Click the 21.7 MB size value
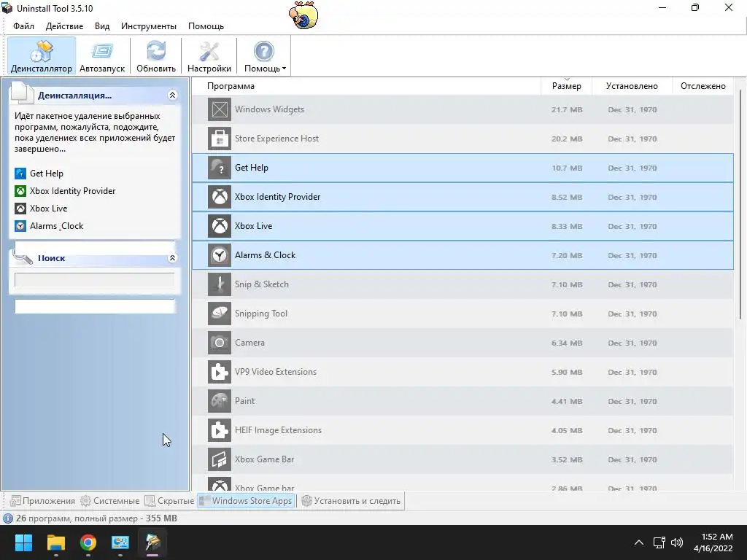 coord(567,109)
